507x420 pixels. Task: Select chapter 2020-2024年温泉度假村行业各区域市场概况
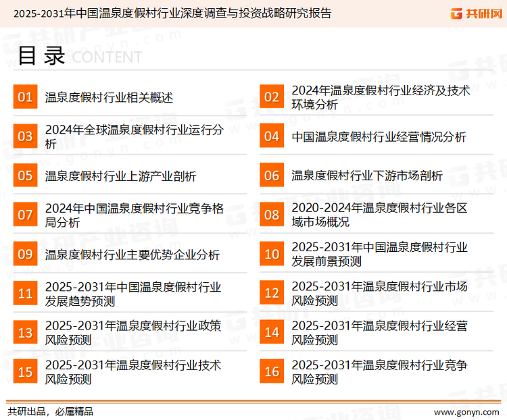(379, 215)
